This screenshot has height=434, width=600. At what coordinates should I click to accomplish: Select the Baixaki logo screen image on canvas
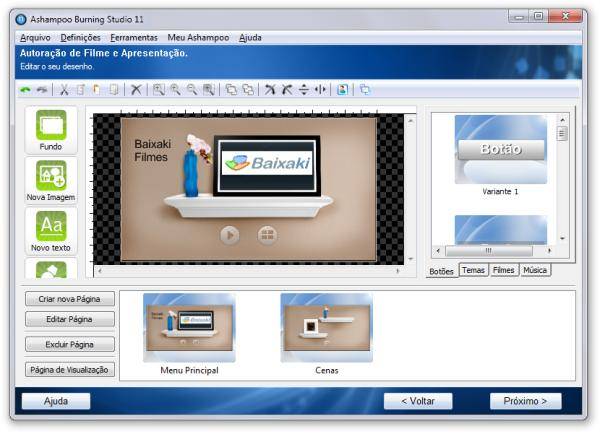coord(267,165)
